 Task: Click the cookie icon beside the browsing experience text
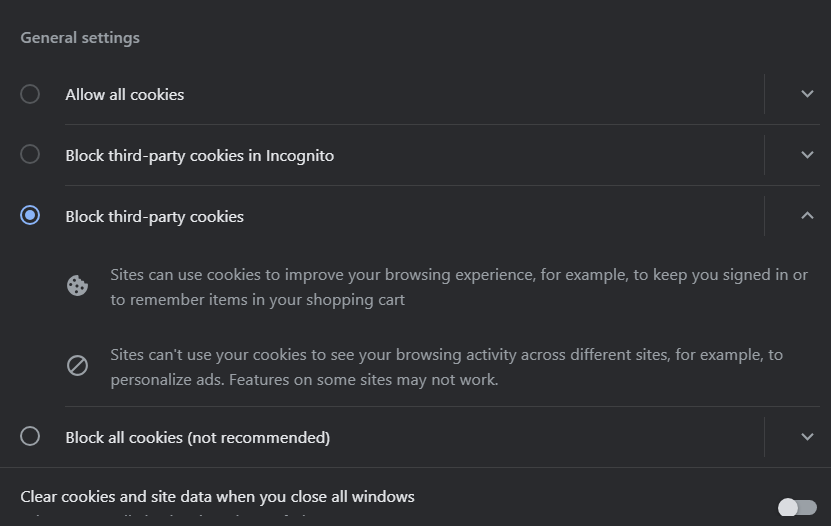[x=77, y=286]
